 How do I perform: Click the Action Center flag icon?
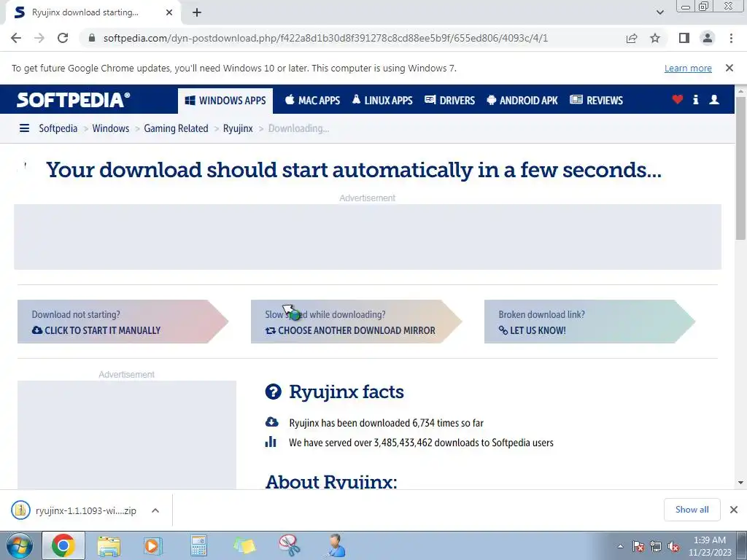tap(638, 546)
